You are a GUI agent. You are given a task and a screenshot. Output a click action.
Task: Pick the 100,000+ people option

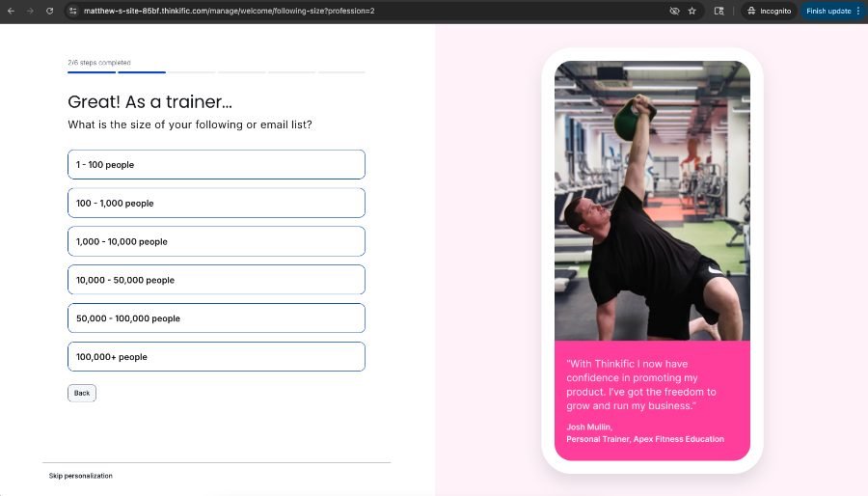click(x=216, y=356)
